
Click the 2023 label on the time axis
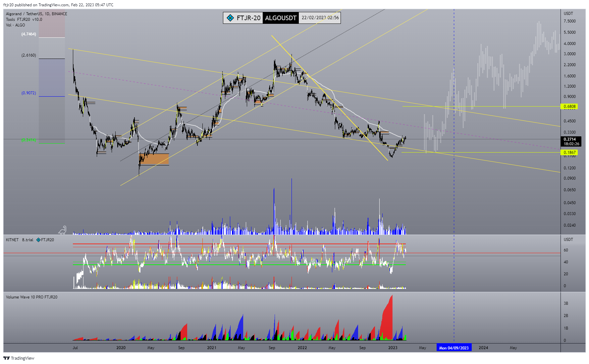point(393,348)
